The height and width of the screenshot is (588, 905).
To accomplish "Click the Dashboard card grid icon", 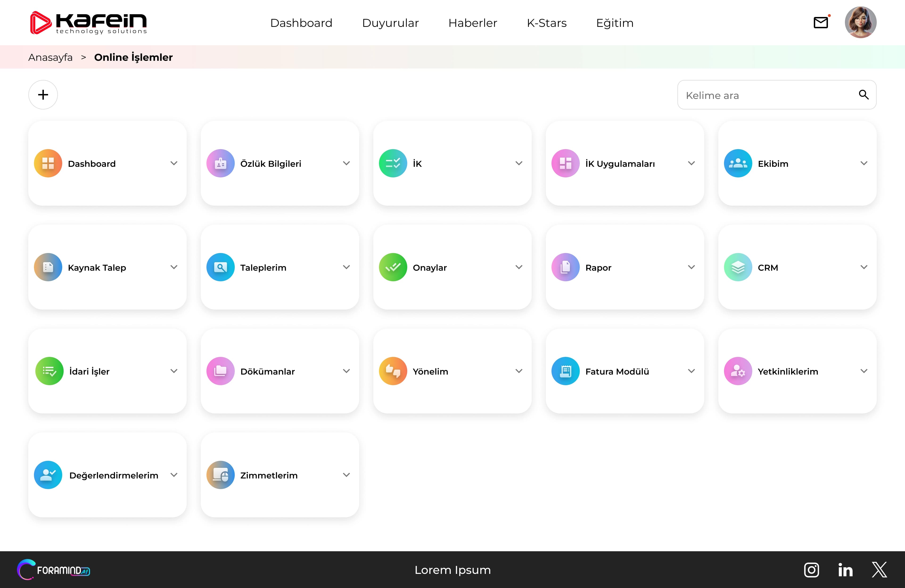I will pos(48,163).
